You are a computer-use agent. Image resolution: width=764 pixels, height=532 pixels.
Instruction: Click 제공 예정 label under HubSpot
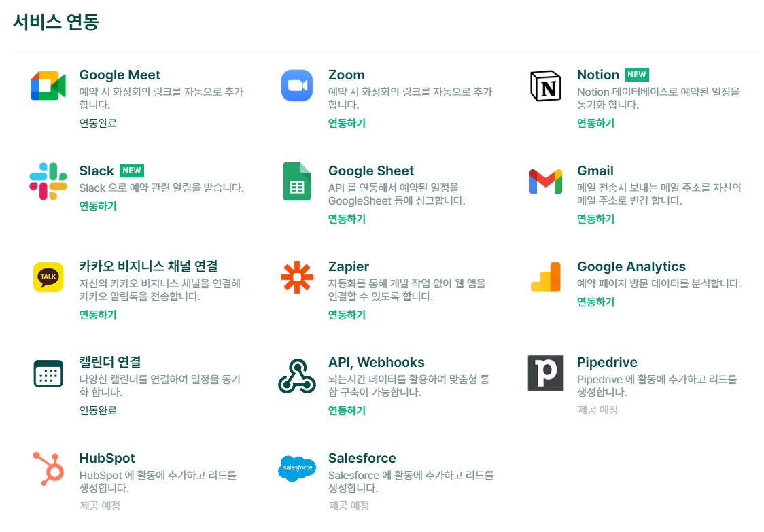click(x=99, y=506)
